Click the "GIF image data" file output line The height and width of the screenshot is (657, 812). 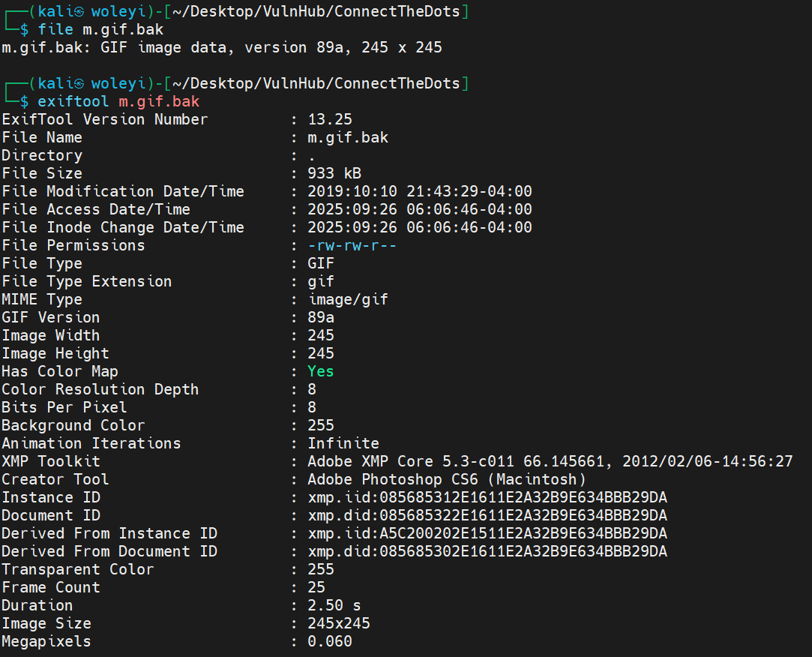[222, 47]
